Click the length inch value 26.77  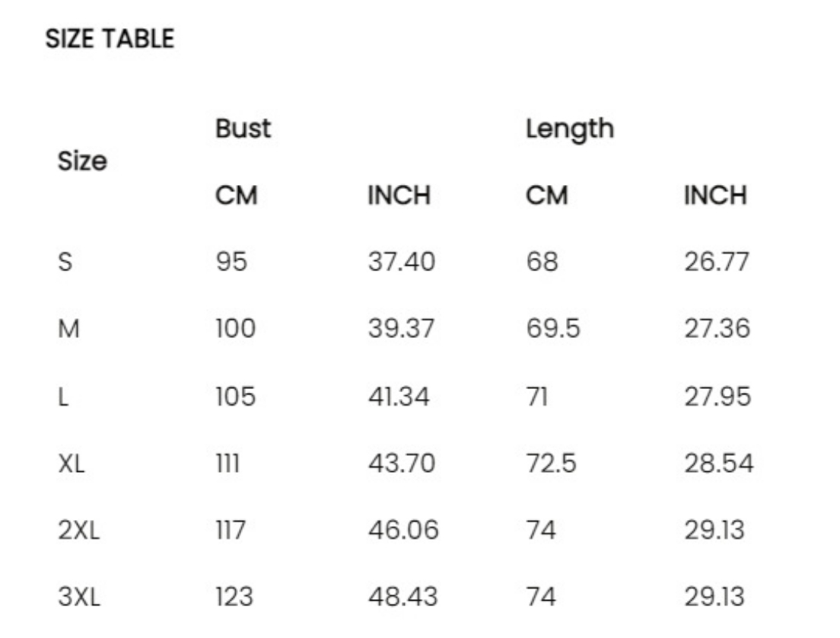pos(717,263)
